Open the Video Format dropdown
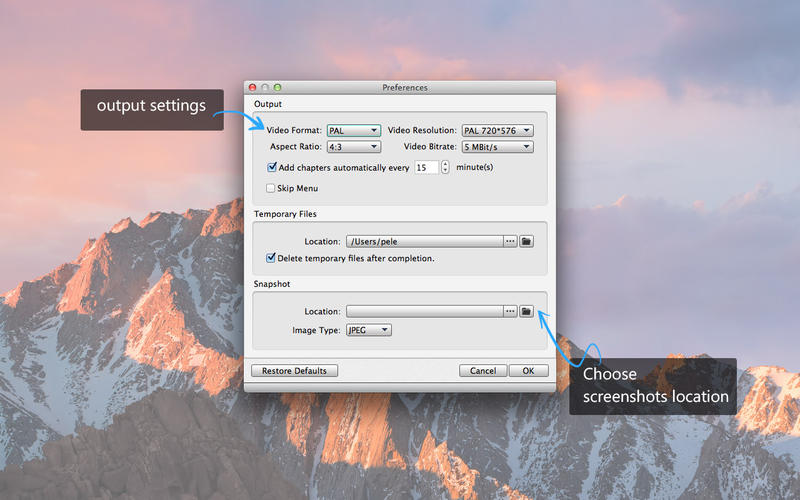Viewport: 800px width, 500px height. point(354,131)
